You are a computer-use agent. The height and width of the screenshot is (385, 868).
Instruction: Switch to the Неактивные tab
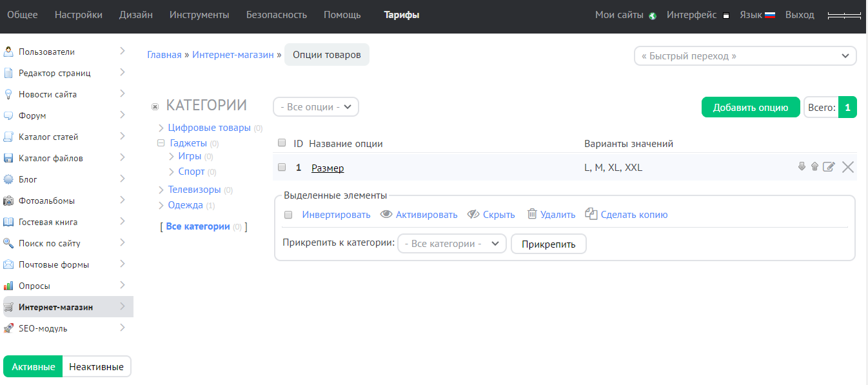coord(97,366)
